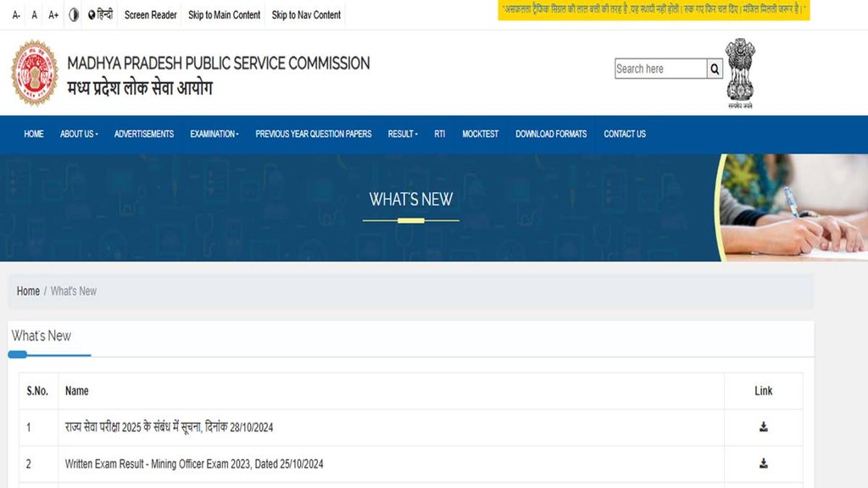Open the HOME menu item
This screenshot has height=488, width=868.
coord(34,134)
